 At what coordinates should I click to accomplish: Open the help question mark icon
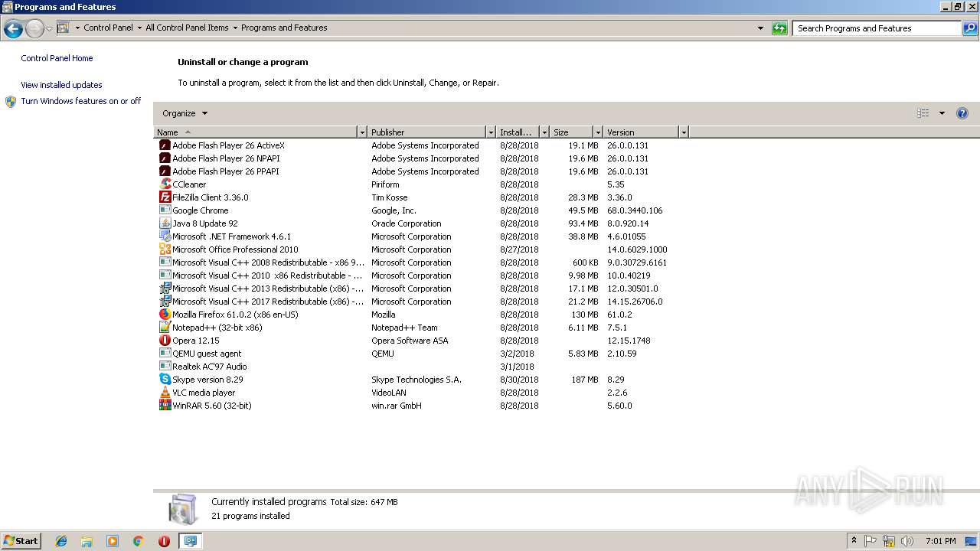click(x=962, y=113)
